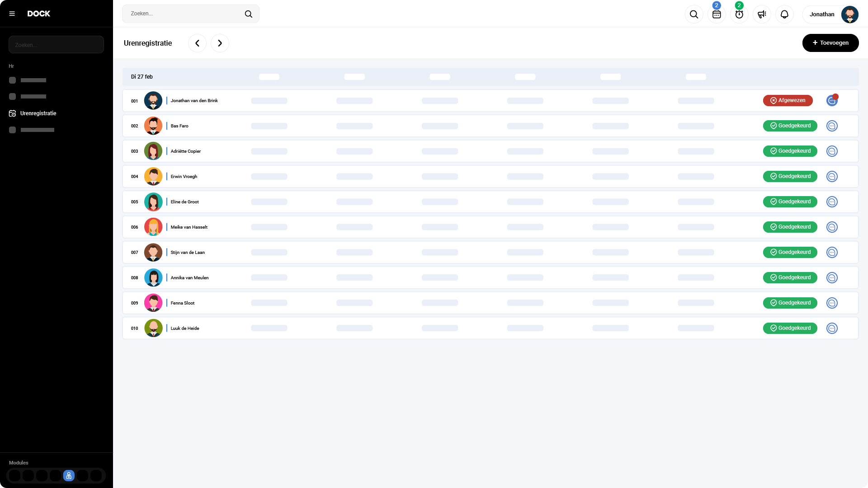Viewport: 868px width, 488px height.
Task: Open comment bubble for Bas Faro
Action: 832,126
